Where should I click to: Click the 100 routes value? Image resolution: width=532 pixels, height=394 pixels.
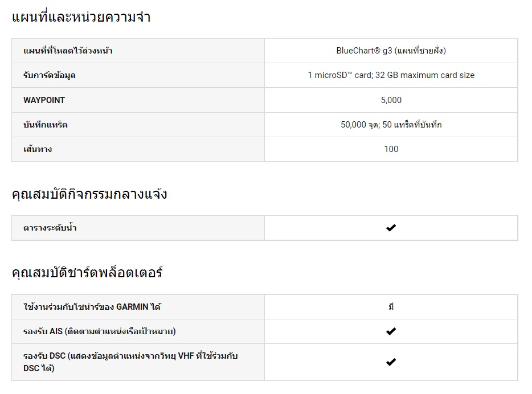pos(391,149)
